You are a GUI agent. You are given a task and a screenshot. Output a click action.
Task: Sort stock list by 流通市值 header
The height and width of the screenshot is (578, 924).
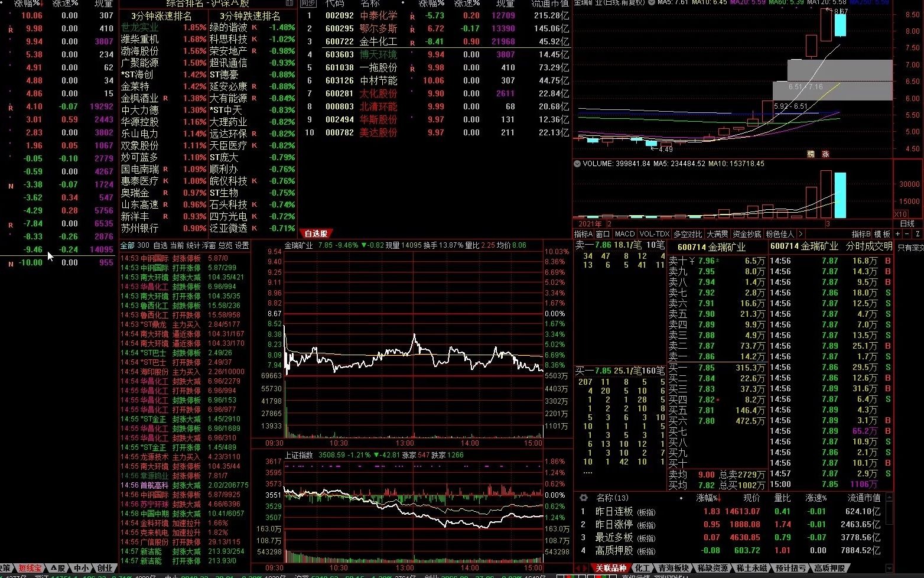tap(550, 3)
